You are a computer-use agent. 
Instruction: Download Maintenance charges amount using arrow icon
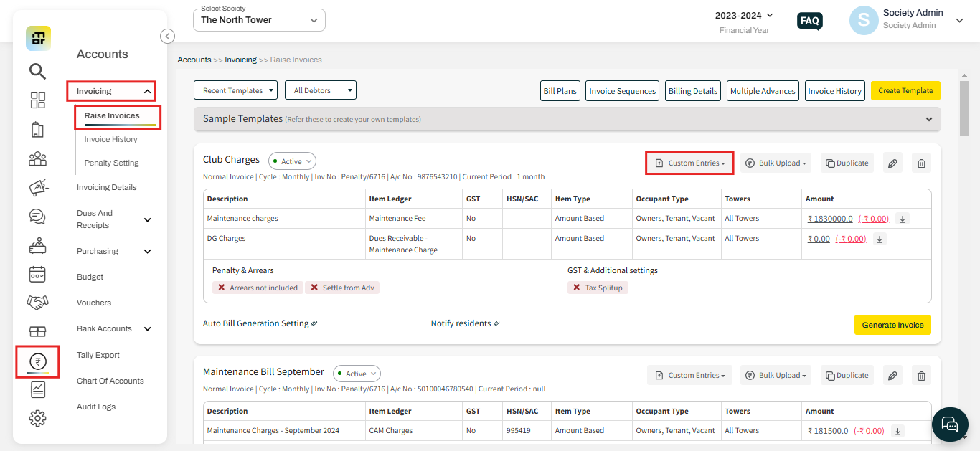pyautogui.click(x=903, y=219)
